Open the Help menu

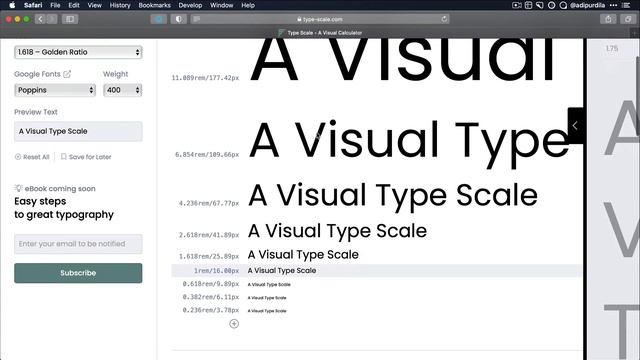pos(248,5)
